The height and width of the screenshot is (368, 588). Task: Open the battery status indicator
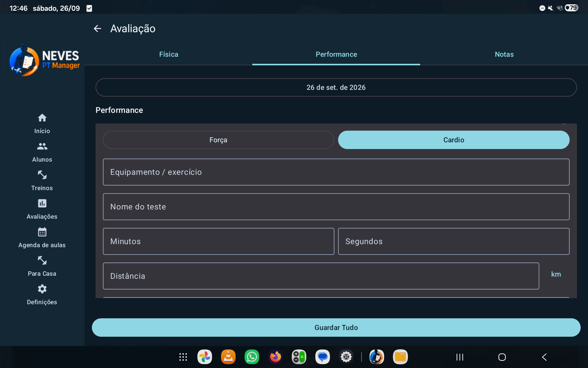point(571,8)
